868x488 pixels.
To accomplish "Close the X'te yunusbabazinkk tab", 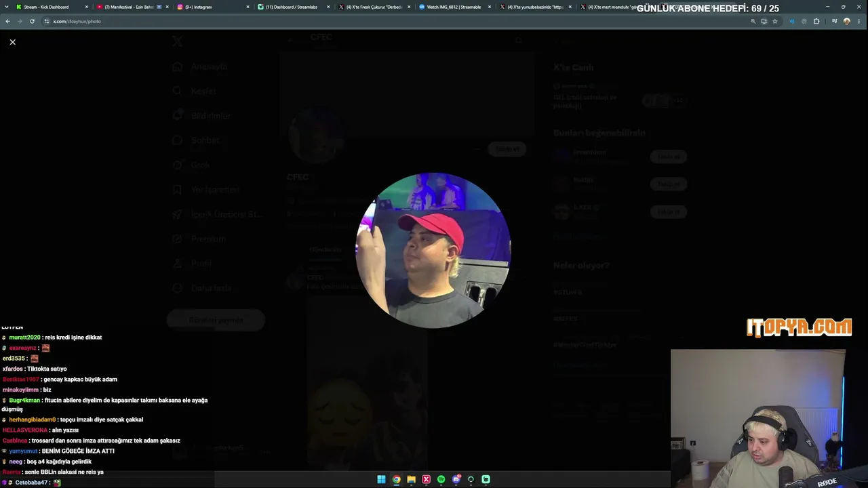I will [570, 7].
